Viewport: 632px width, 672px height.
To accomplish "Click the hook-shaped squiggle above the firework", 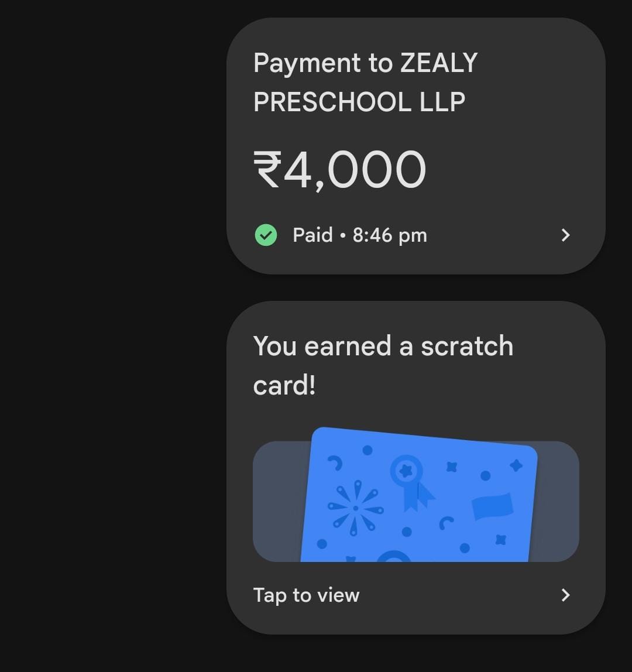I will pyautogui.click(x=335, y=463).
